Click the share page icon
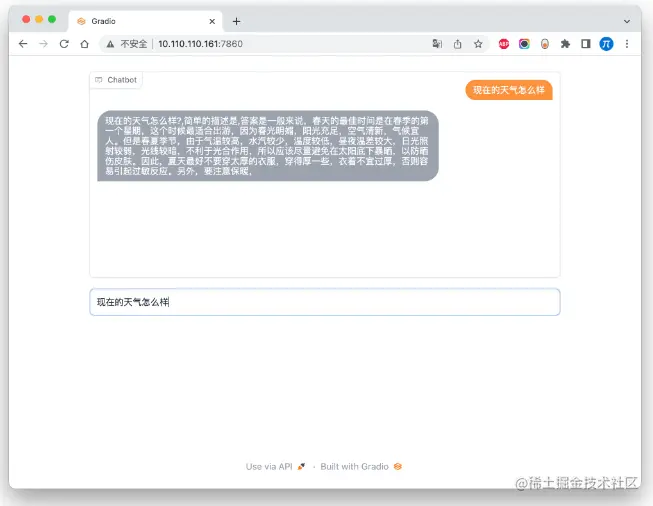This screenshot has width=653, height=506. point(458,44)
